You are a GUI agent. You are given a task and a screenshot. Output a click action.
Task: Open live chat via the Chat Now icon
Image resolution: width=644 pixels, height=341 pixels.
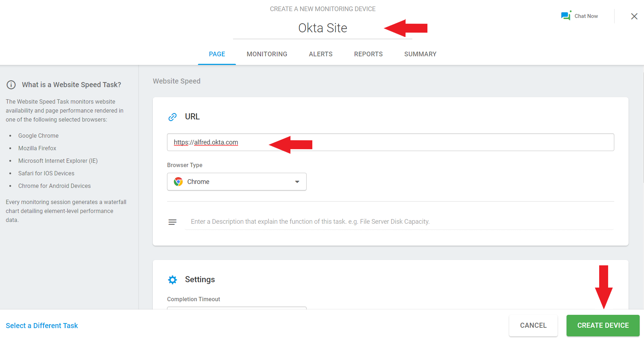[566, 16]
